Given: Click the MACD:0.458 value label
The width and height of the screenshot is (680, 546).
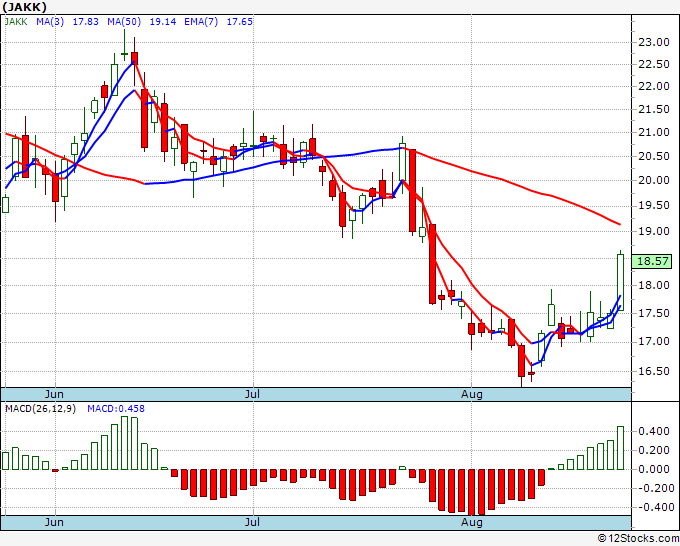Looking at the screenshot, I should click(116, 409).
